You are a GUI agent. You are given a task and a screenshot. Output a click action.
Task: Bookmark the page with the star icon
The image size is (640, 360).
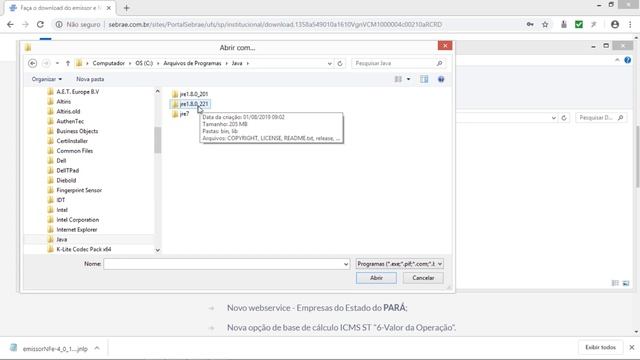[x=545, y=24]
